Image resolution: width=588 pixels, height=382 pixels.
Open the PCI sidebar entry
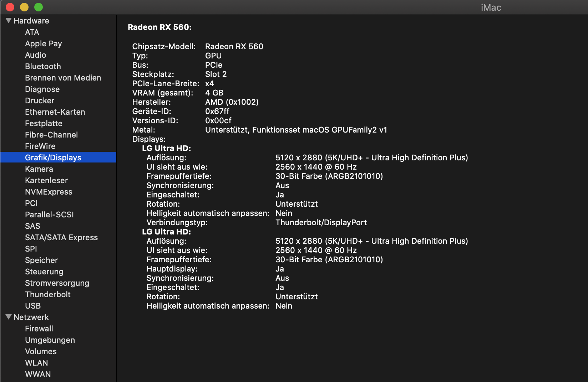click(31, 203)
